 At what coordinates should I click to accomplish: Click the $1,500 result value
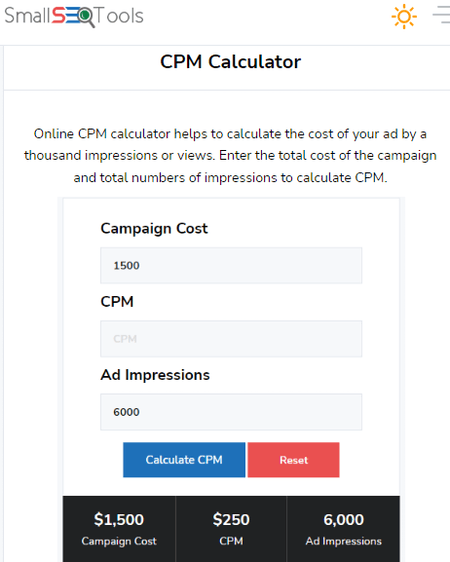[119, 520]
